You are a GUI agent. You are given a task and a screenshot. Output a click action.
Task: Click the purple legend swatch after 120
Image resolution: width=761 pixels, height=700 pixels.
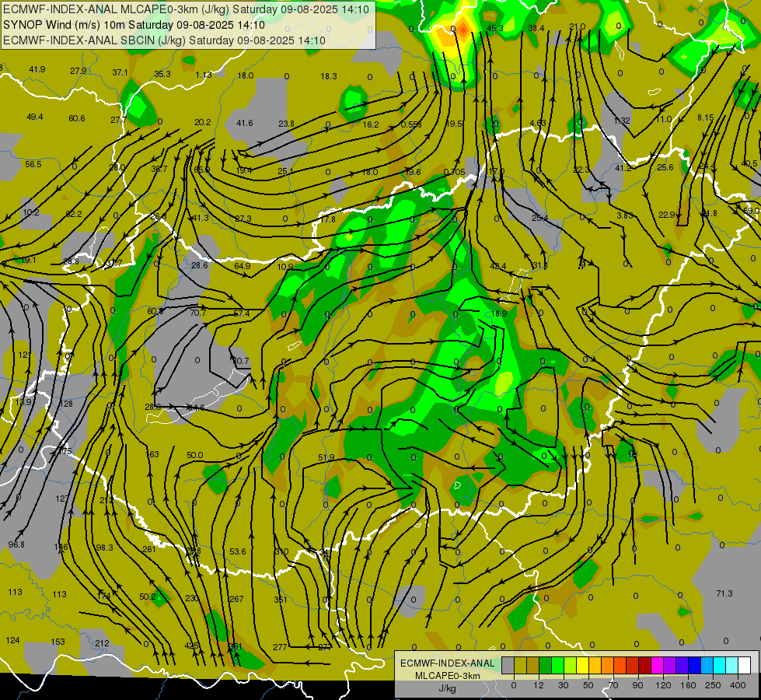tap(670, 666)
